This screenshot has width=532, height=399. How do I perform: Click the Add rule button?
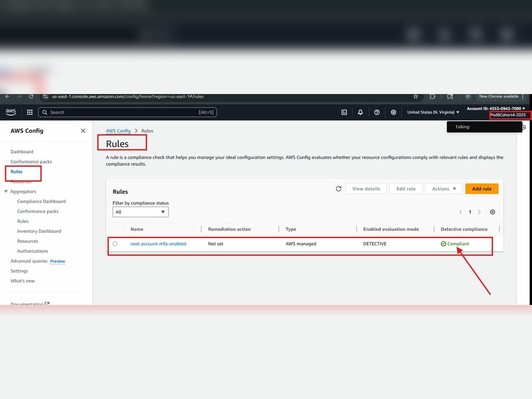click(x=482, y=189)
